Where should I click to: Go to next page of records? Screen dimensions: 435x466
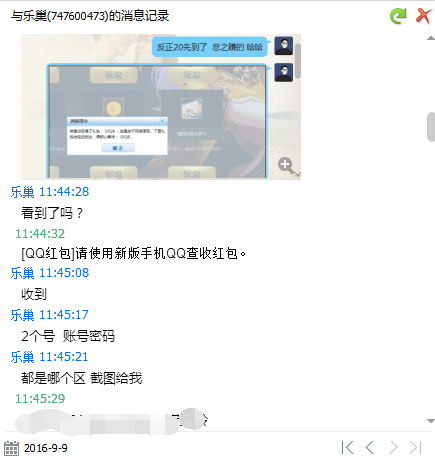click(394, 448)
